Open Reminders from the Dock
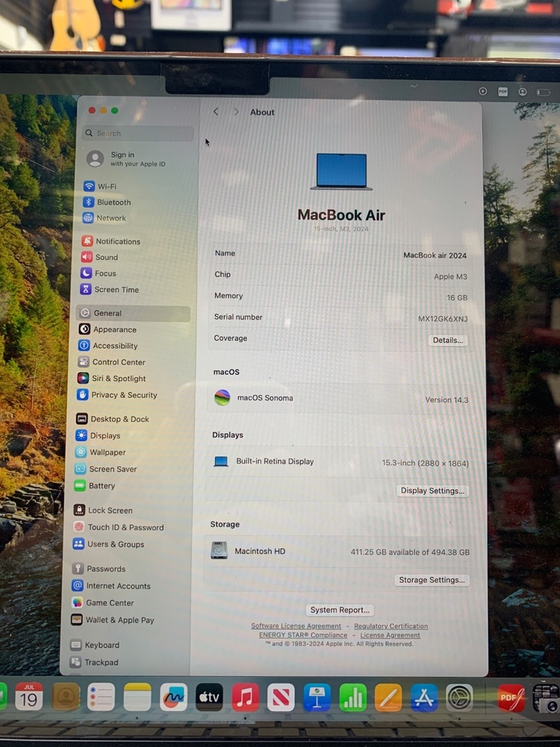The image size is (560, 747). (x=101, y=696)
